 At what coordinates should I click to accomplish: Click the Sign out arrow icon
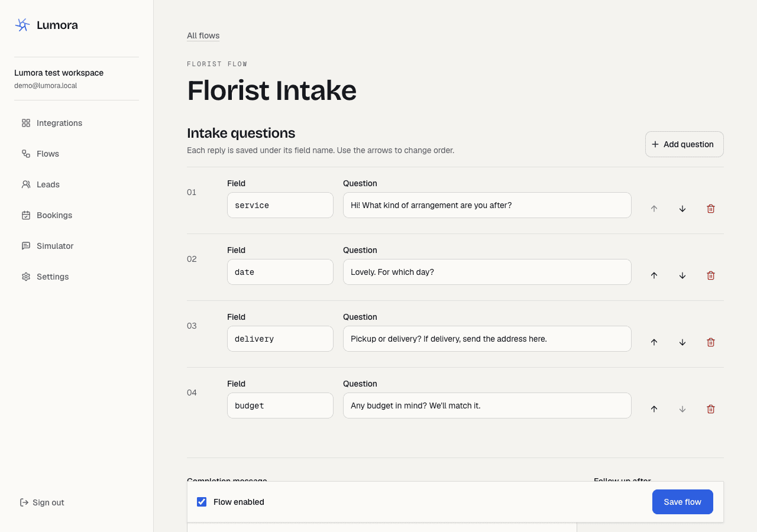click(x=24, y=502)
